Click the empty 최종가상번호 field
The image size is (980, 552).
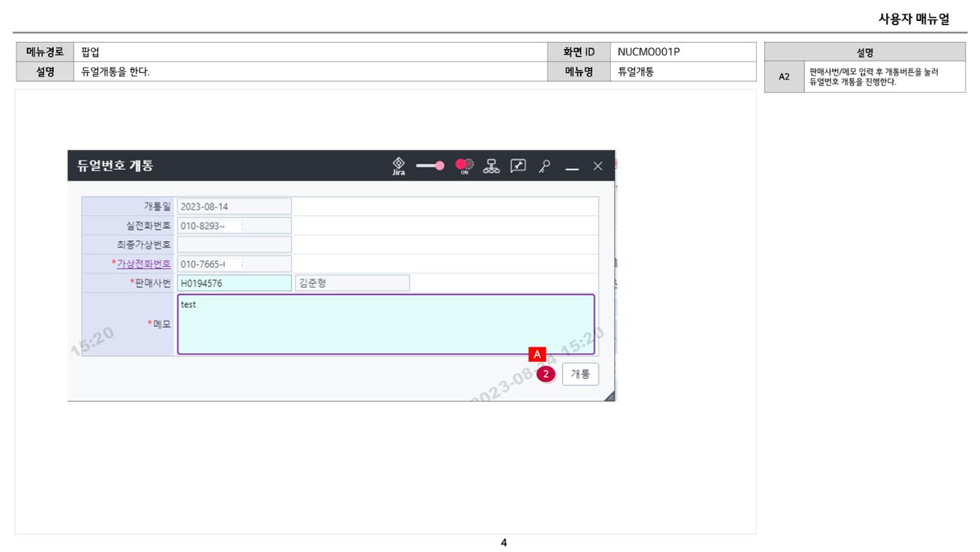(x=234, y=244)
